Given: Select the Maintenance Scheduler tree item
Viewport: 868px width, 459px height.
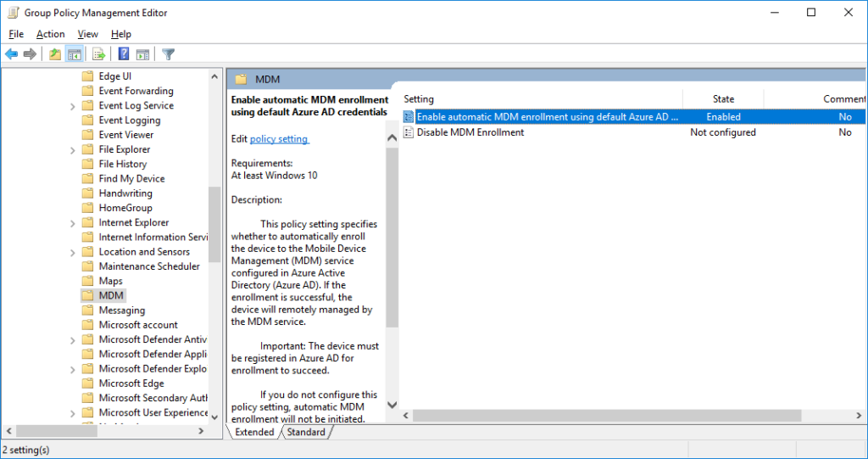Looking at the screenshot, I should 149,266.
